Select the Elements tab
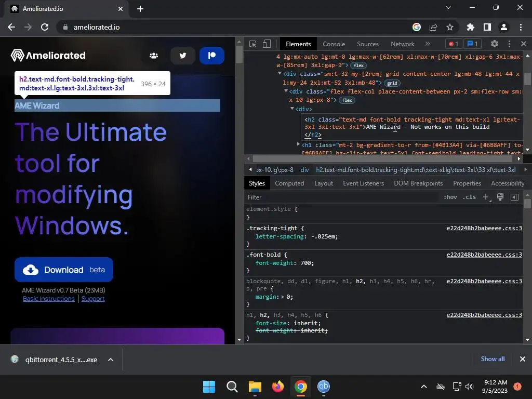Image resolution: width=532 pixels, height=399 pixels. (298, 44)
